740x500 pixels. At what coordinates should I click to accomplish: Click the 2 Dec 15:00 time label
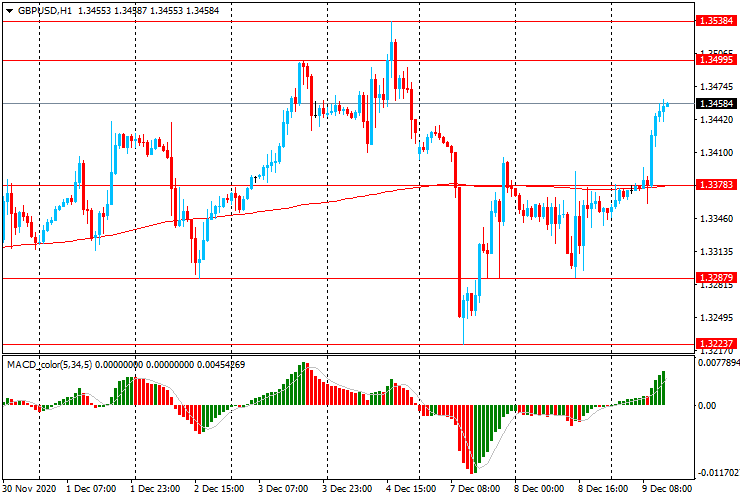click(219, 488)
